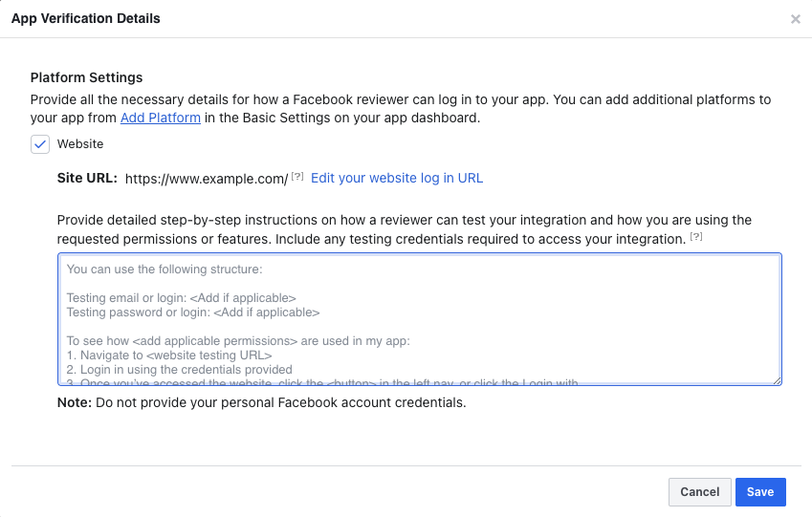The width and height of the screenshot is (812, 517).
Task: Grab the text area resize handle
Action: (777, 380)
